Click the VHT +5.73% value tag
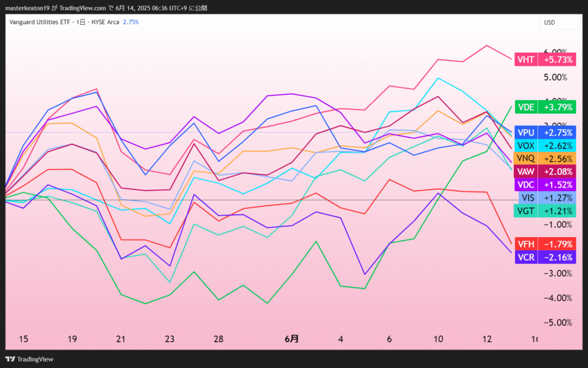Image resolution: width=588 pixels, height=368 pixels. click(x=557, y=60)
